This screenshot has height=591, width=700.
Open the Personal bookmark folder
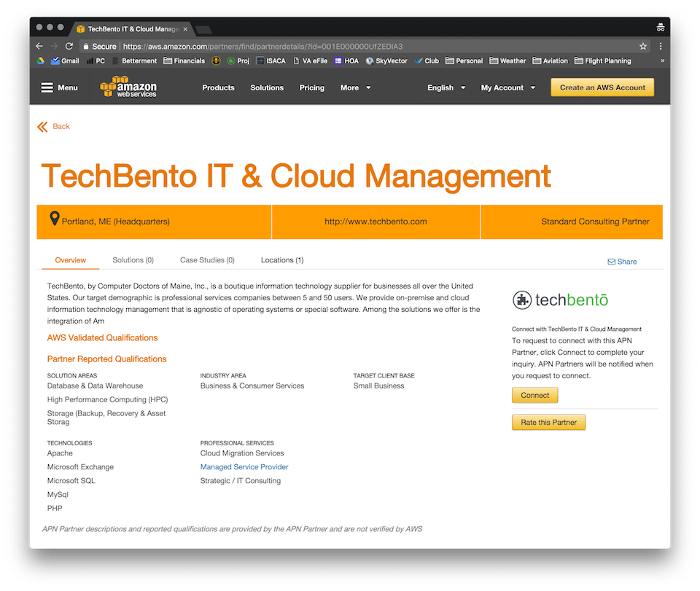464,60
